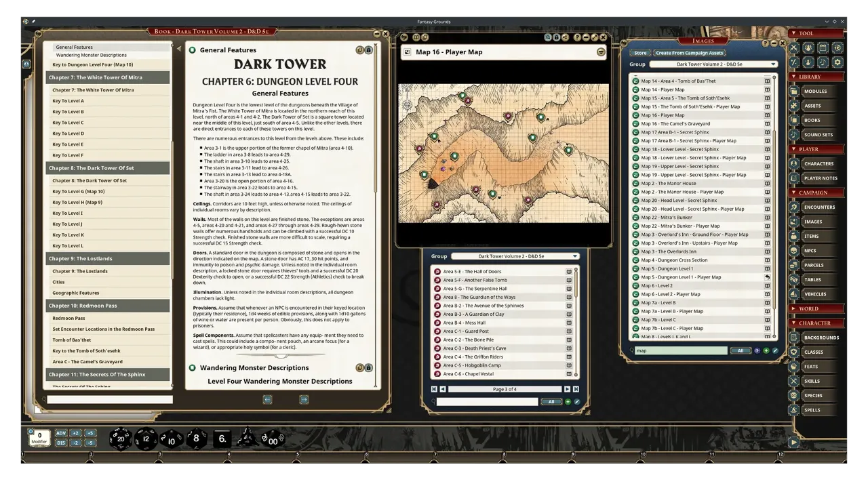Image resolution: width=868 pixels, height=488 pixels.
Task: Toggle lock on Wandering Monster Descriptions header
Action: click(368, 368)
